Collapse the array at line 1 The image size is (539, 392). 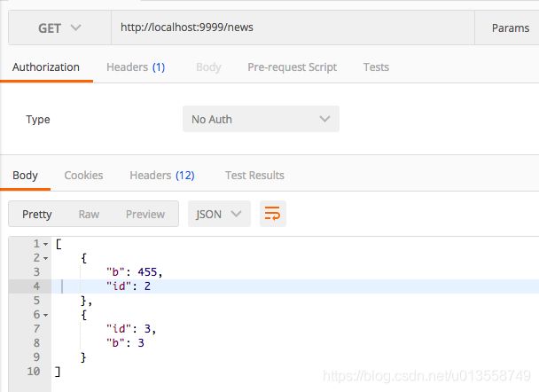(45, 244)
